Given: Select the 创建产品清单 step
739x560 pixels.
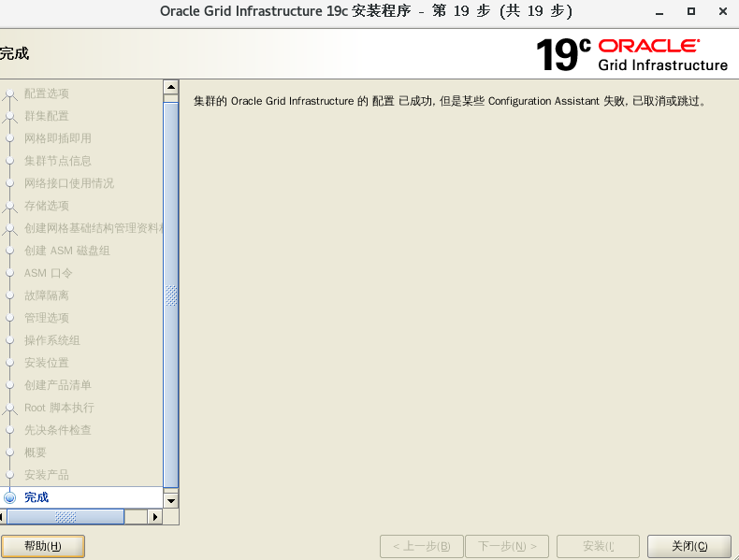Looking at the screenshot, I should tap(58, 385).
